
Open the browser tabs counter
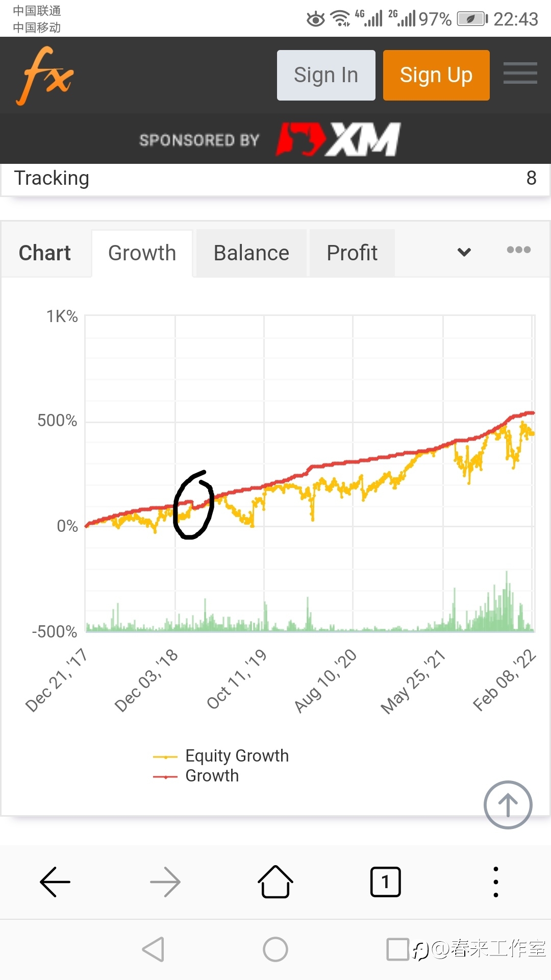pos(386,881)
